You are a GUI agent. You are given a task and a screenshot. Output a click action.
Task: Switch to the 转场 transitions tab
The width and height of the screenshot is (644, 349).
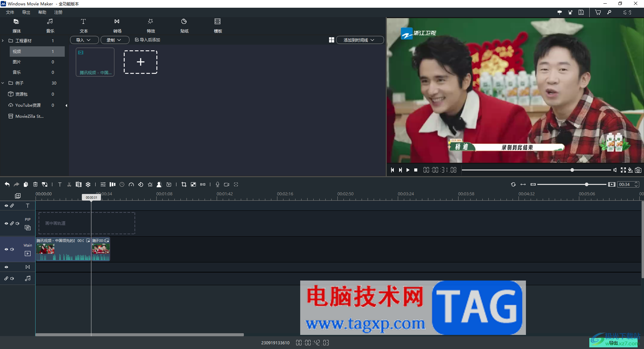pyautogui.click(x=117, y=26)
